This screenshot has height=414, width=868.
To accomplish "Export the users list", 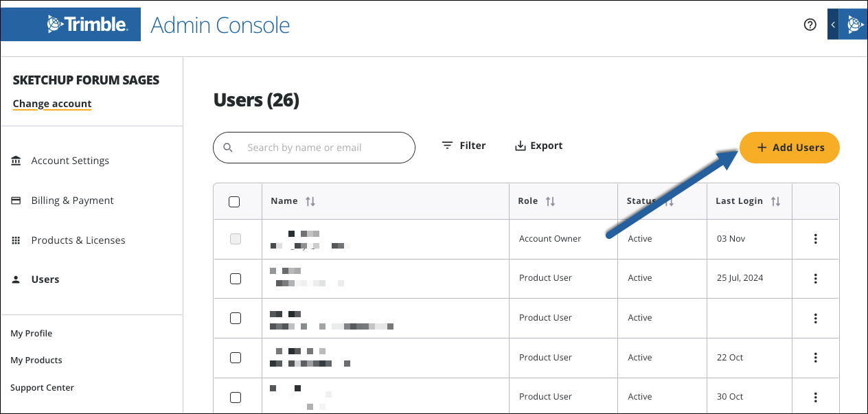I will (538, 145).
